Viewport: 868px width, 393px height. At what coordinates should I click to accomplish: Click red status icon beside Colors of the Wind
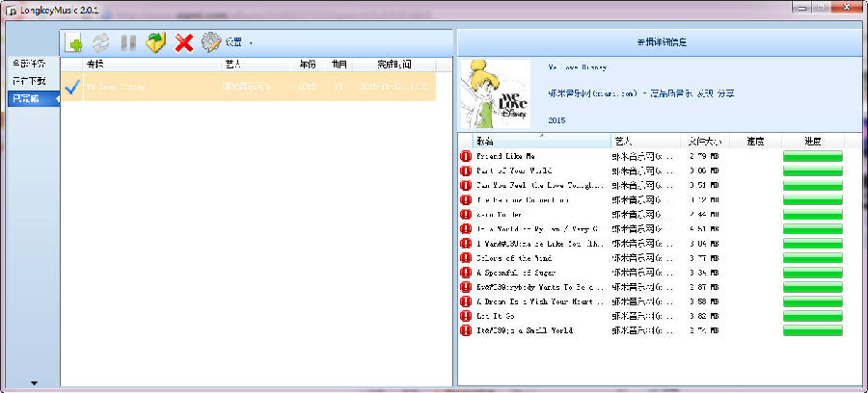[466, 258]
